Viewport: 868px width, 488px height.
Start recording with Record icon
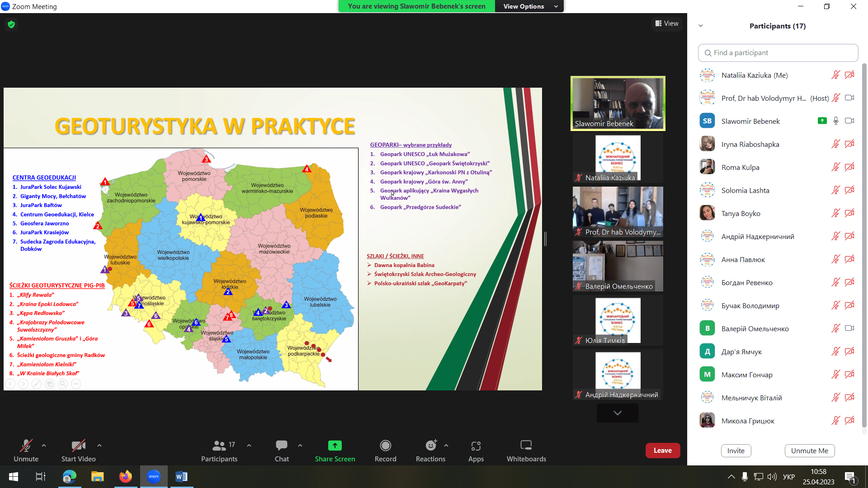(385, 450)
